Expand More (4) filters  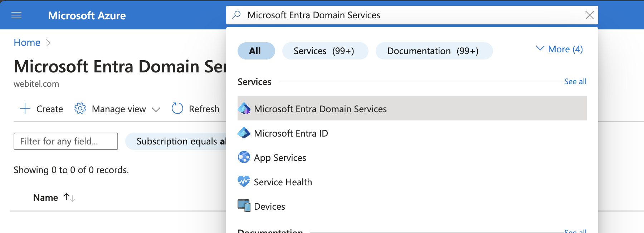[560, 49]
